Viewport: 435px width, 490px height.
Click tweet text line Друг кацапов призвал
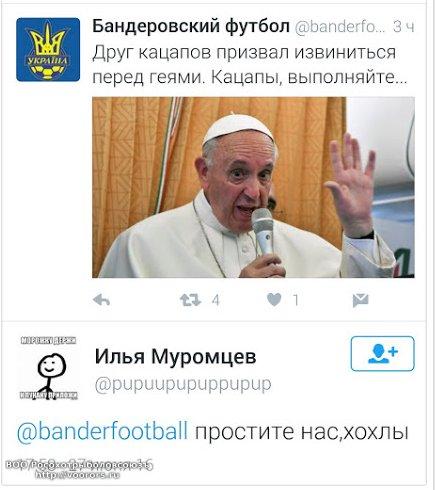(244, 53)
